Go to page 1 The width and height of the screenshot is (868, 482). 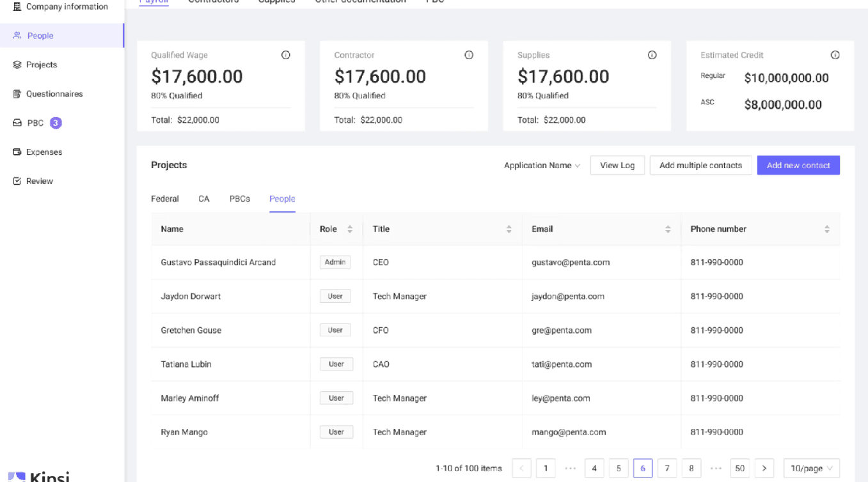coord(546,469)
